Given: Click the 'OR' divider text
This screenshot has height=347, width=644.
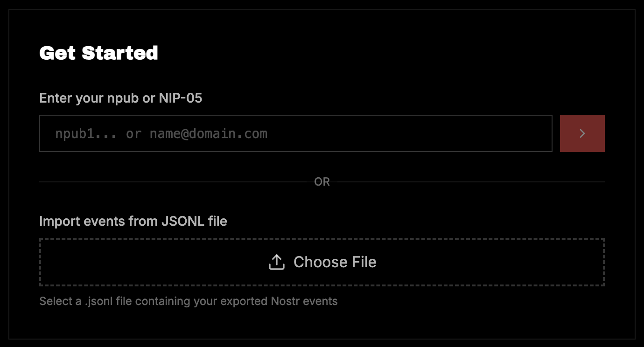Looking at the screenshot, I should (x=322, y=182).
